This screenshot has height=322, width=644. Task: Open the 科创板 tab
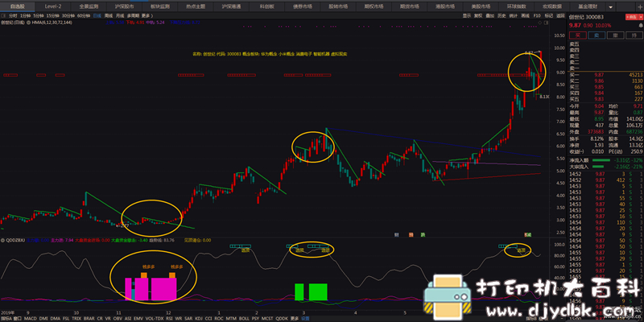pos(266,6)
